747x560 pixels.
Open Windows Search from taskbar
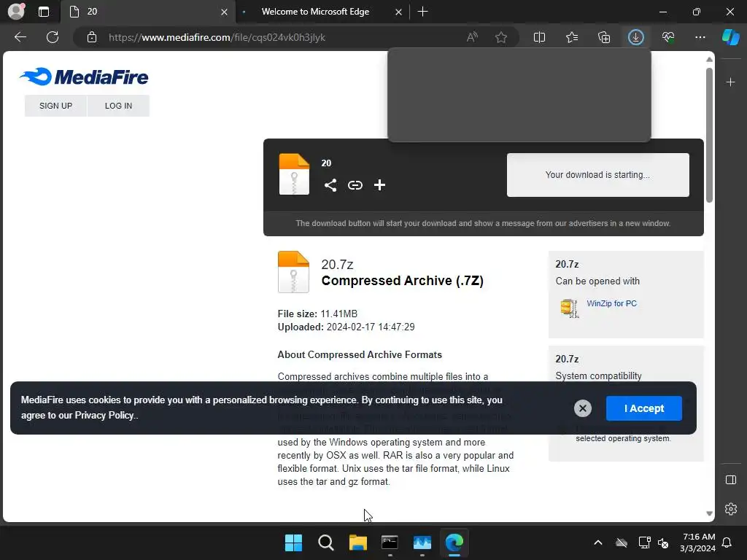point(326,542)
